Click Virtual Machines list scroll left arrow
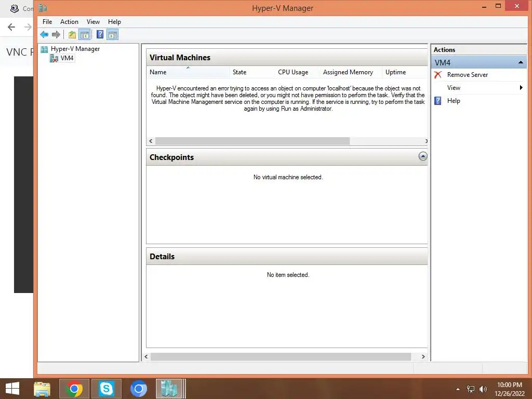The width and height of the screenshot is (532, 399). click(151, 141)
